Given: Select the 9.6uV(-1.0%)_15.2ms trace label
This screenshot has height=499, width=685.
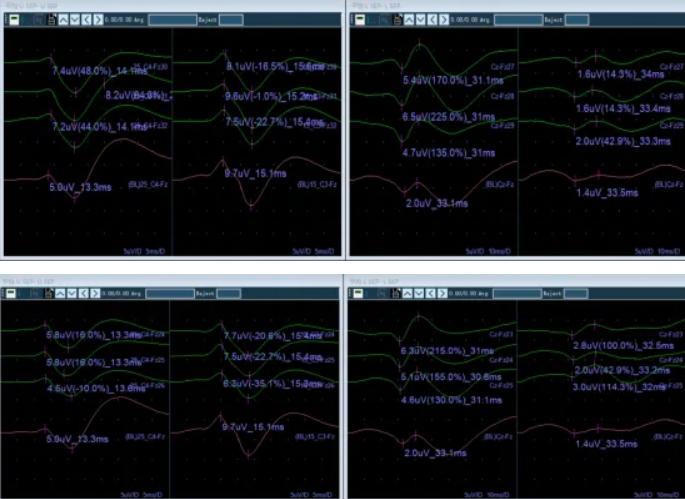Looking at the screenshot, I should point(271,96).
